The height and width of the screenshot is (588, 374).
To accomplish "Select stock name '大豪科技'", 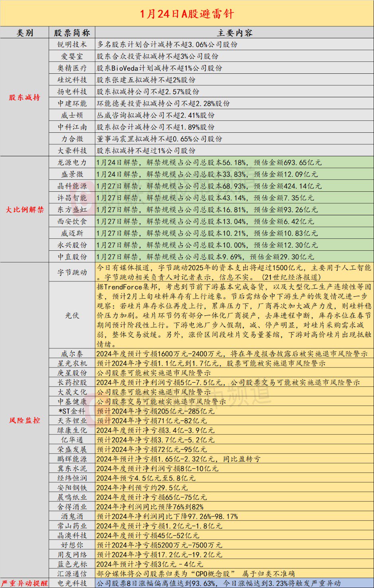I will tap(72, 150).
